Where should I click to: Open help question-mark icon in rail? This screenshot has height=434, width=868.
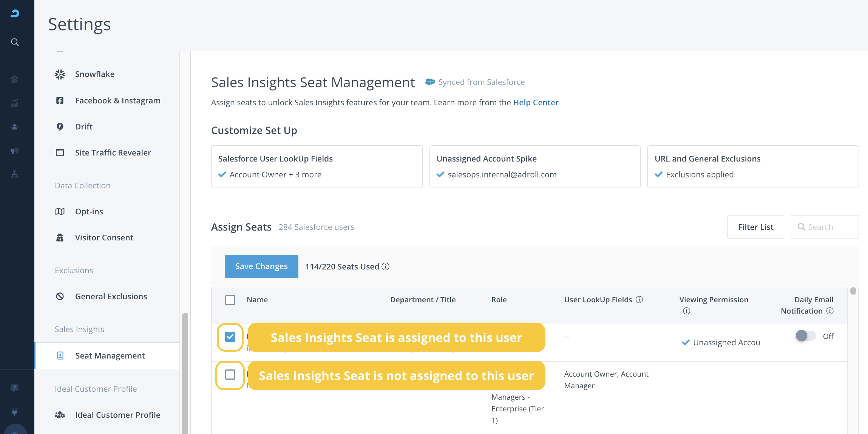14,388
